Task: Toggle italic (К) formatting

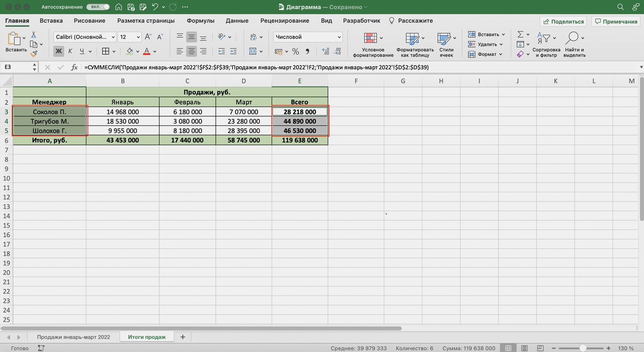Action: (70, 51)
